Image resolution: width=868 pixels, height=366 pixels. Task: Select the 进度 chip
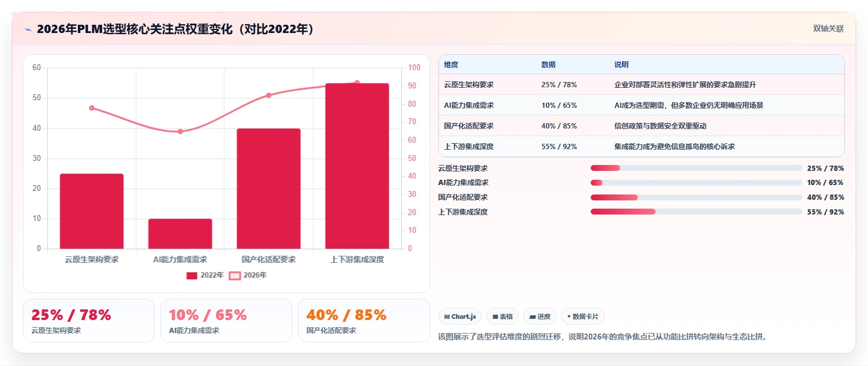(540, 316)
